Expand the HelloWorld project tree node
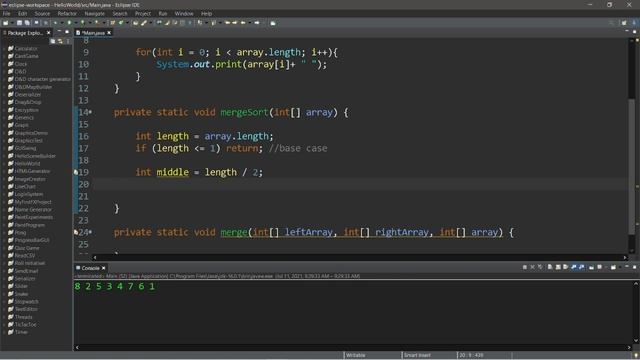Viewport: 640px width, 360px height. tap(4, 164)
